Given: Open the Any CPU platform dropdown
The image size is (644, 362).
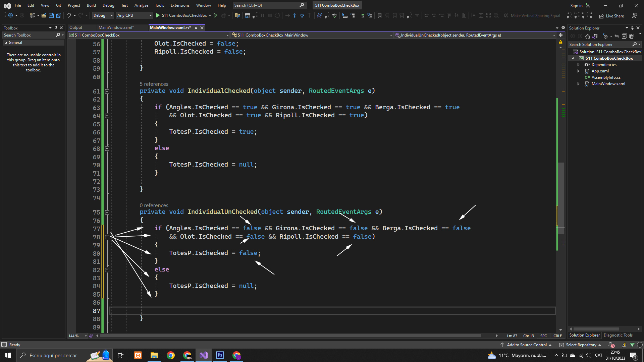Looking at the screenshot, I should pos(134,15).
